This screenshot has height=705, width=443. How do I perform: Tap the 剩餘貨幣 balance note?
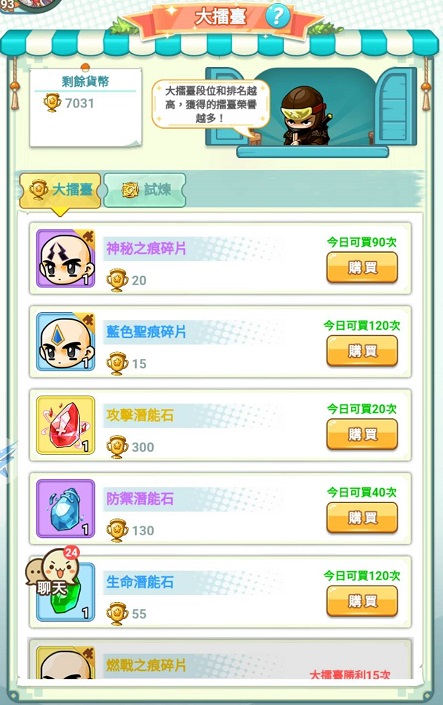[85, 107]
